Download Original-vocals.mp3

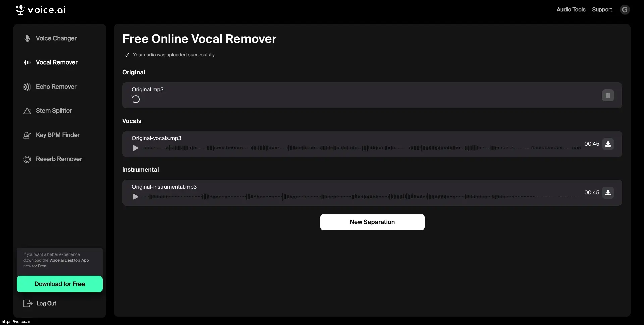pyautogui.click(x=608, y=144)
